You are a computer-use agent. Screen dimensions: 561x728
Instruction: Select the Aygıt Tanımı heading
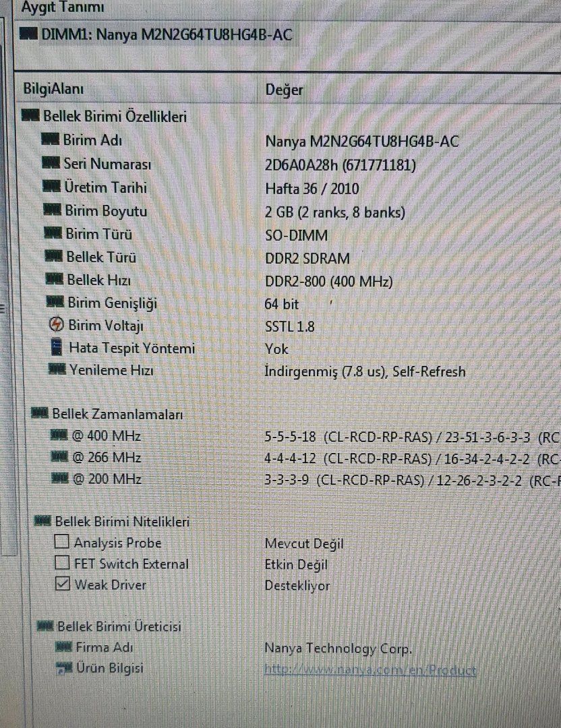[x=63, y=7]
